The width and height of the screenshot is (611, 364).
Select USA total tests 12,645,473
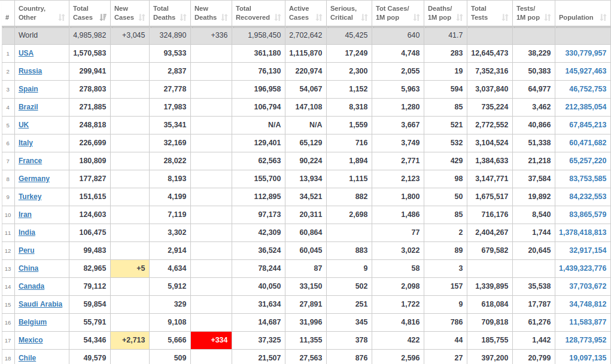coord(490,53)
